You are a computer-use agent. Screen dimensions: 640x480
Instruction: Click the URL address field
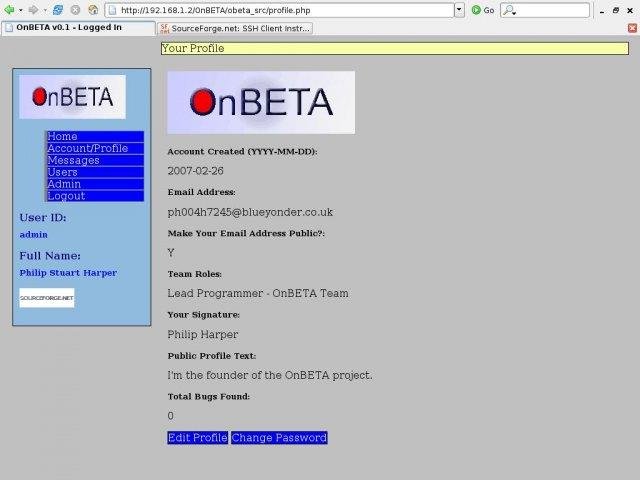(280, 10)
